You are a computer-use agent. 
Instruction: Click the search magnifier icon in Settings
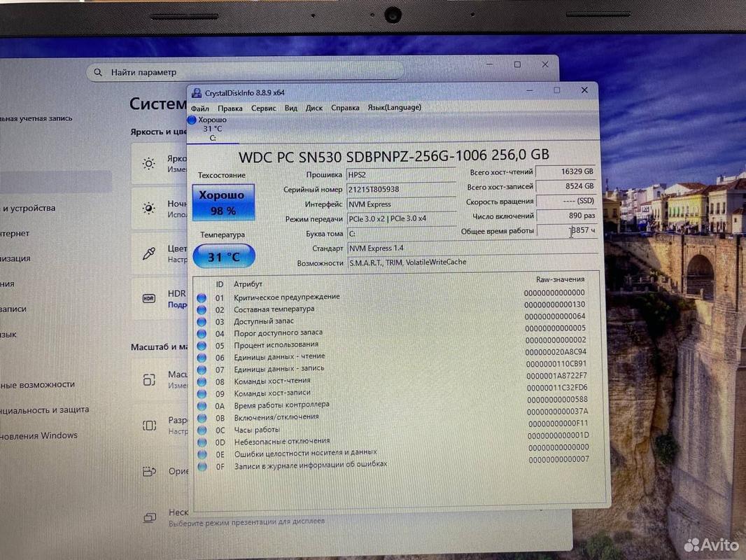pos(99,72)
